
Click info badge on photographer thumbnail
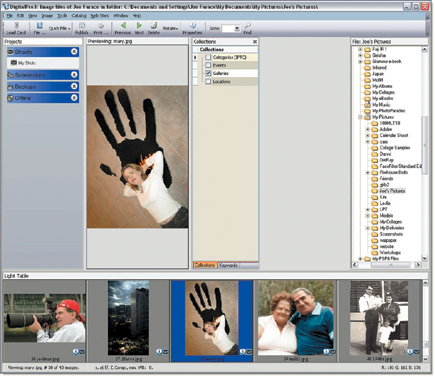point(75,352)
